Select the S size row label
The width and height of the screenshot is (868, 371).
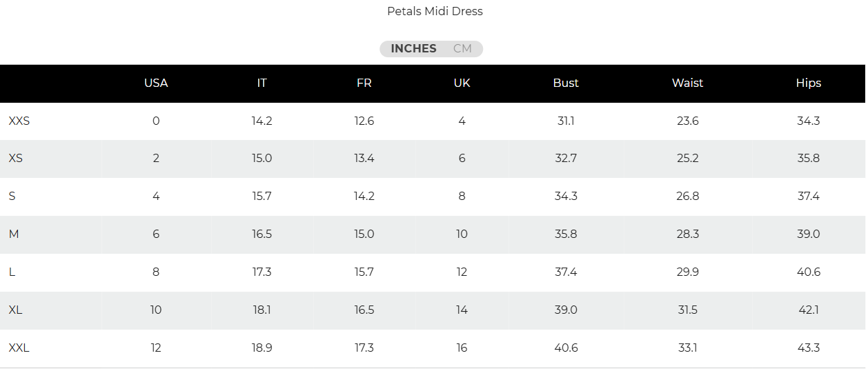click(12, 196)
